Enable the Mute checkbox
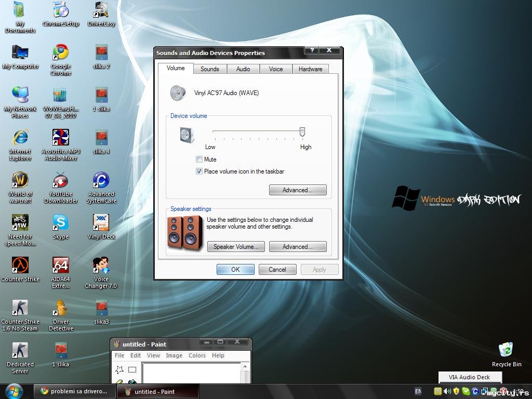Image resolution: width=532 pixels, height=399 pixels. (x=199, y=159)
